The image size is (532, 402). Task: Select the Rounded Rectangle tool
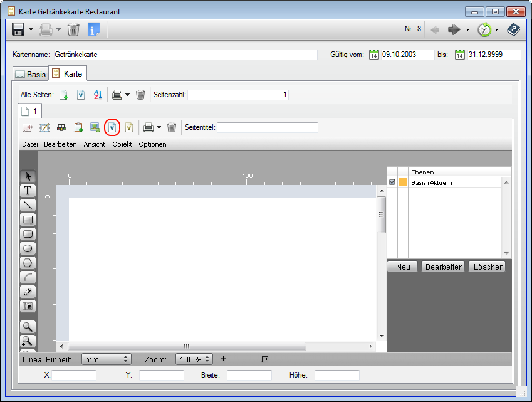coord(28,234)
